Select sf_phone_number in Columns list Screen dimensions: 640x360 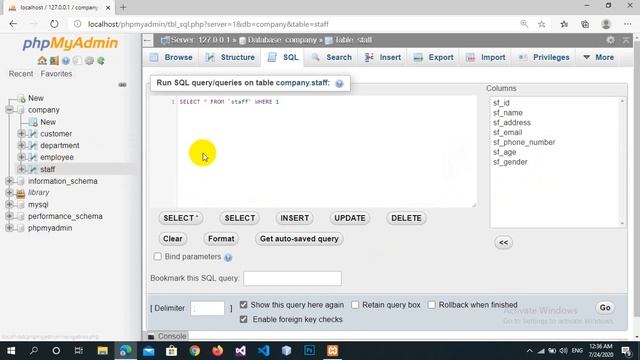pos(524,142)
